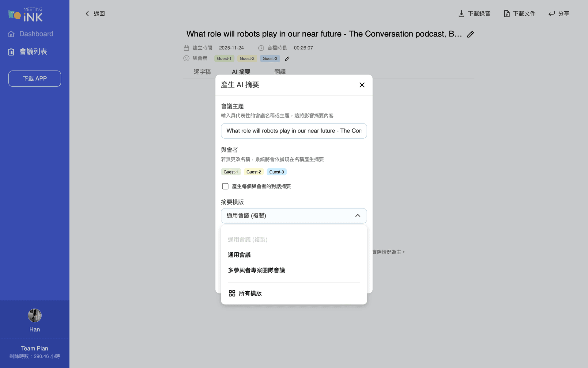
Task: Click the 會議主題 text input field
Action: click(293, 131)
